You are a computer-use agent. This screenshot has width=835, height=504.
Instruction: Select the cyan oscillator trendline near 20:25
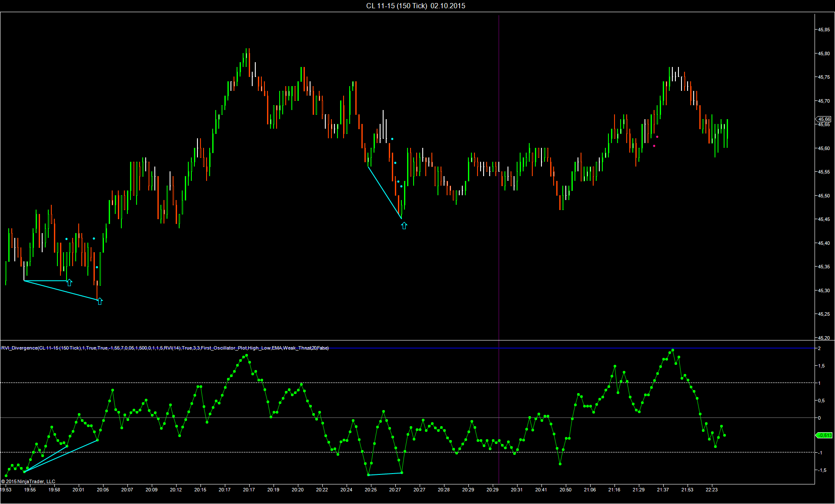tap(385, 474)
